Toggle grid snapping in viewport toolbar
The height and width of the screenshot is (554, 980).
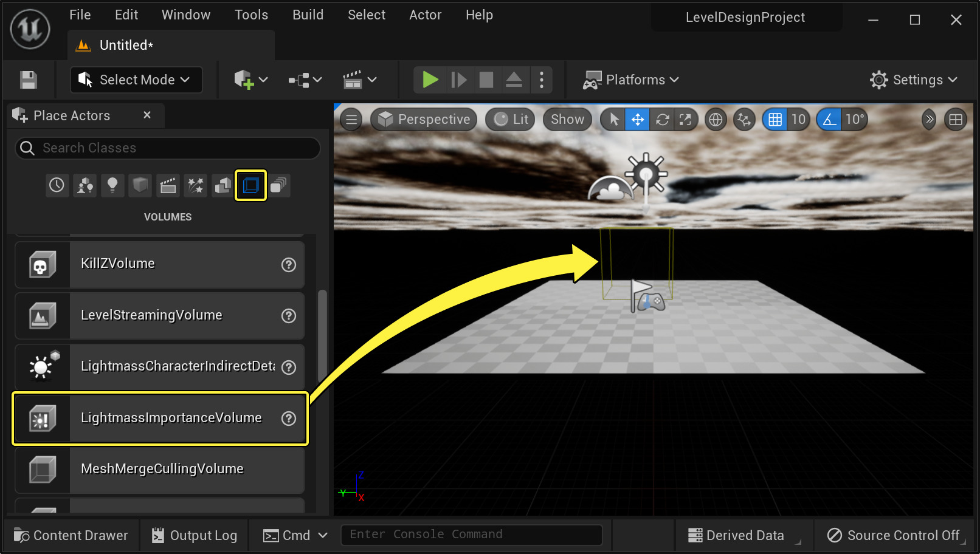click(x=775, y=120)
